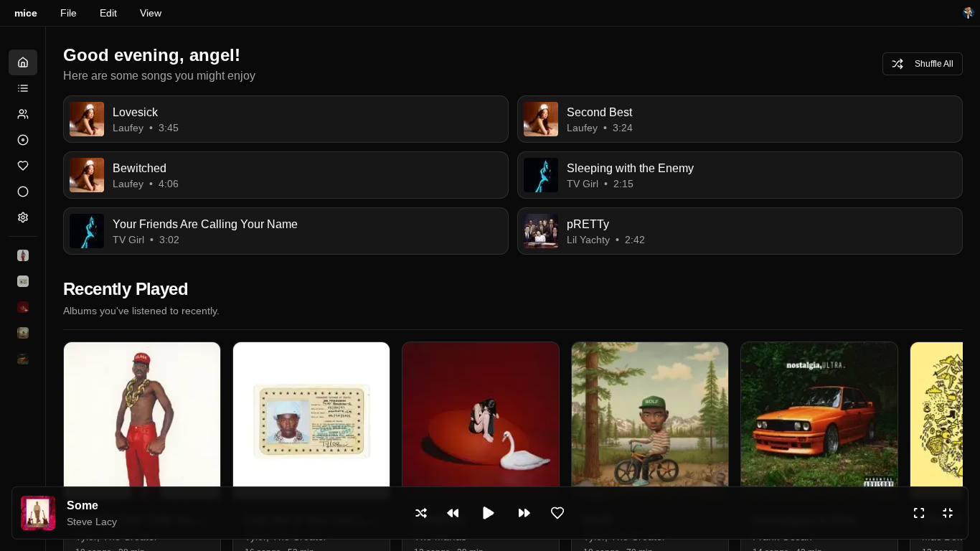Minimize the player bar with collapse icon
The width and height of the screenshot is (980, 551).
pyautogui.click(x=947, y=512)
